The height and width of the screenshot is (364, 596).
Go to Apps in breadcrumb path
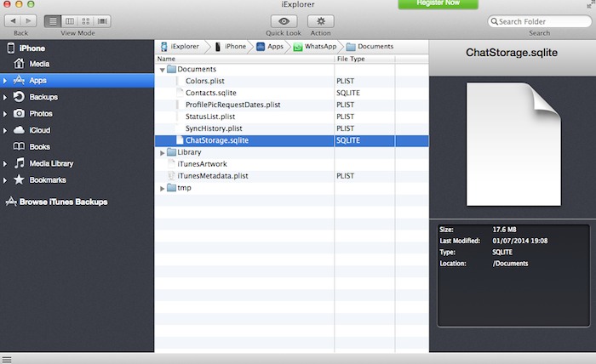point(270,46)
